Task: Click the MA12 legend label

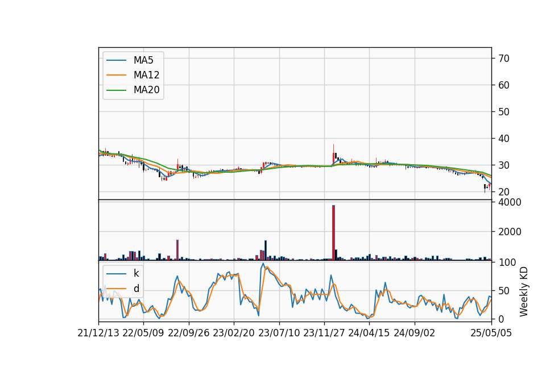Action: tap(146, 75)
